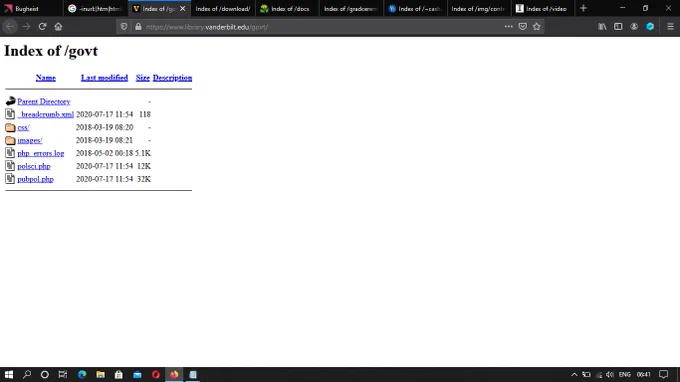Viewport: 680px width, 382px height.
Task: Open a new tab with plus button
Action: tap(583, 8)
